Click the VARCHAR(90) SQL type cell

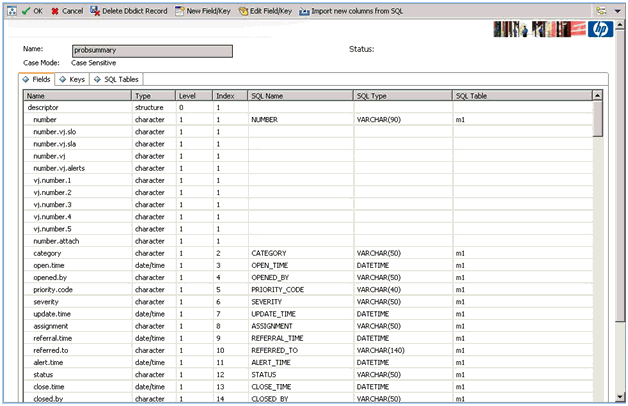coord(378,119)
